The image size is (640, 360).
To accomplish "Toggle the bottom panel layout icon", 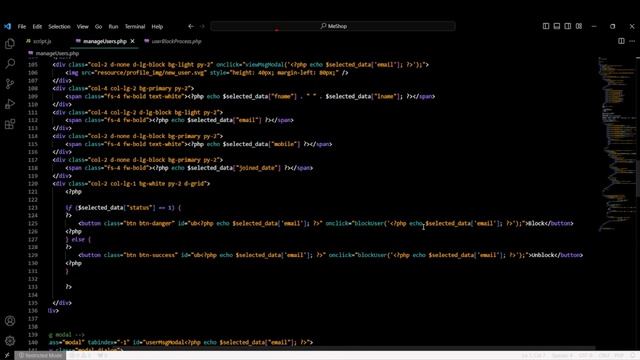I will click(557, 26).
